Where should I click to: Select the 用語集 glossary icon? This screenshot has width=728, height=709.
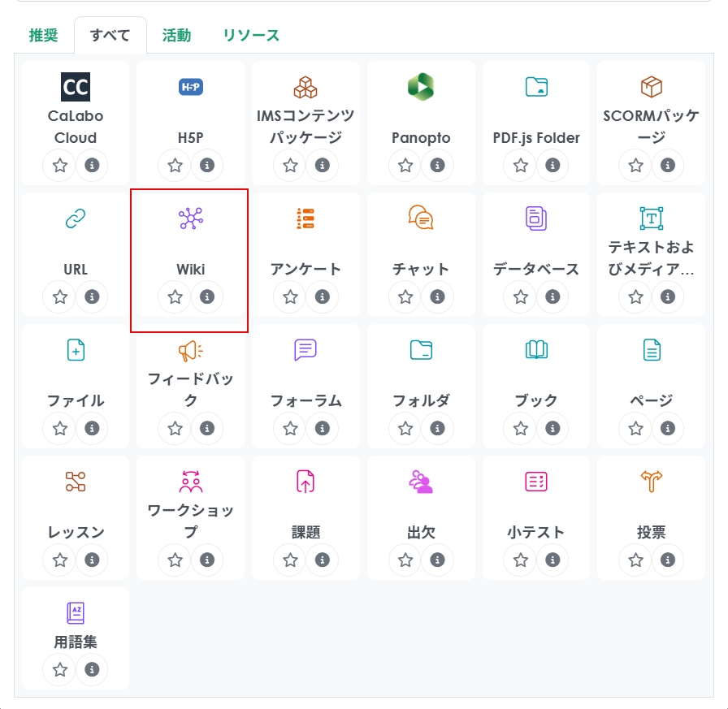click(x=76, y=613)
